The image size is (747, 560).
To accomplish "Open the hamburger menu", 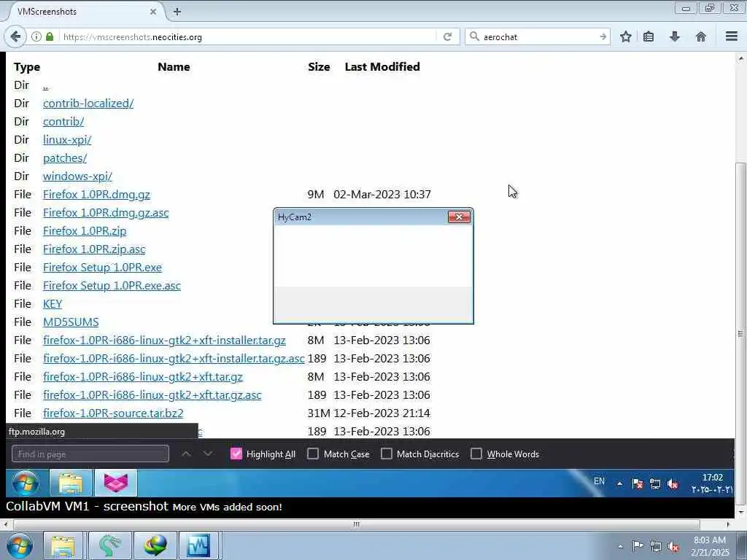I will click(x=732, y=36).
